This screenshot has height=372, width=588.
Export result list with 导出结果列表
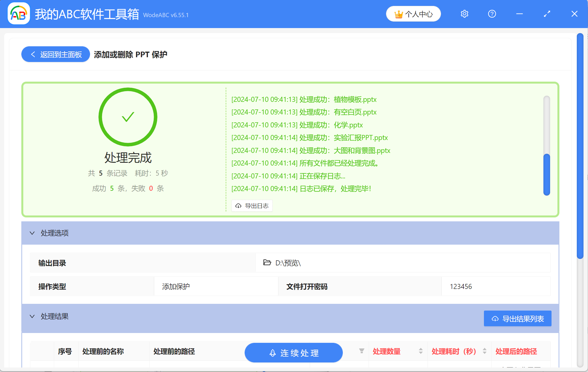point(517,318)
